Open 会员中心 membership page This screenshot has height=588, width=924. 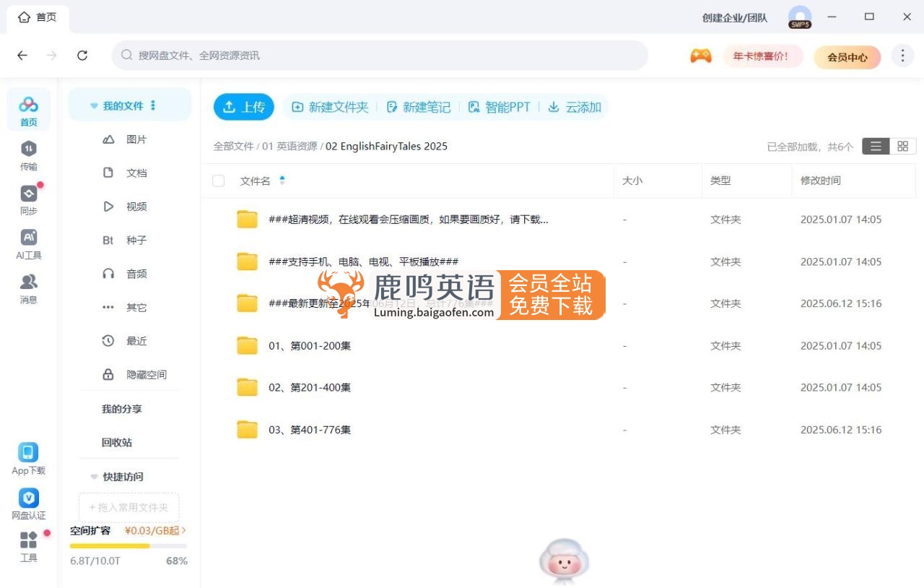(x=847, y=57)
